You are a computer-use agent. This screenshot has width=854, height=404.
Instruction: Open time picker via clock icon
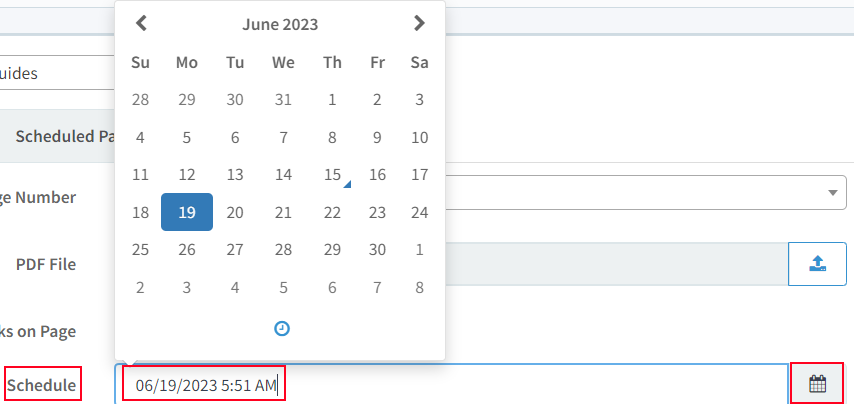pyautogui.click(x=282, y=328)
